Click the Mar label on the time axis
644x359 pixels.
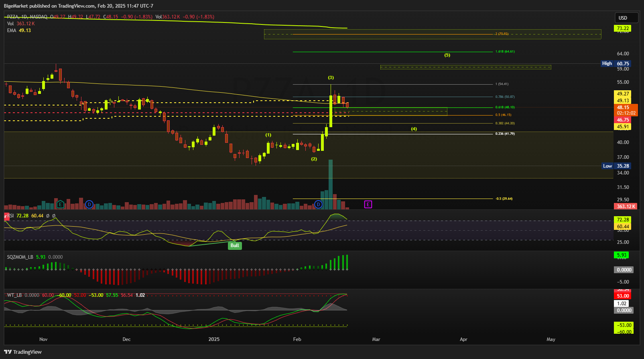click(376, 339)
